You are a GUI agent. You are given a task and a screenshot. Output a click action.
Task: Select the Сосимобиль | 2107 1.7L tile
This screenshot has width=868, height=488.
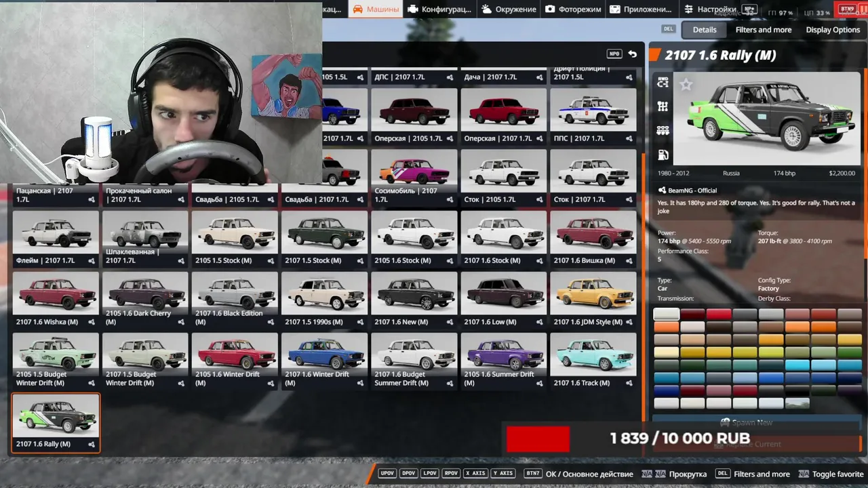[414, 178]
